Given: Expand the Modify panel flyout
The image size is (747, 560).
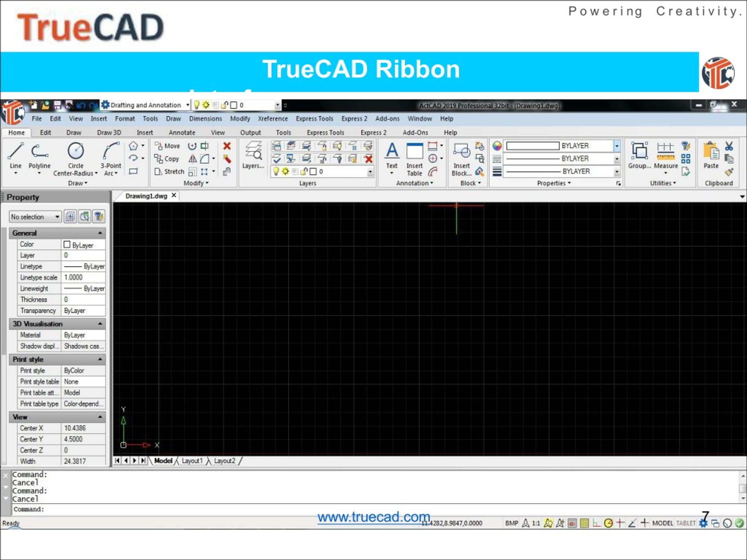Looking at the screenshot, I should point(196,183).
